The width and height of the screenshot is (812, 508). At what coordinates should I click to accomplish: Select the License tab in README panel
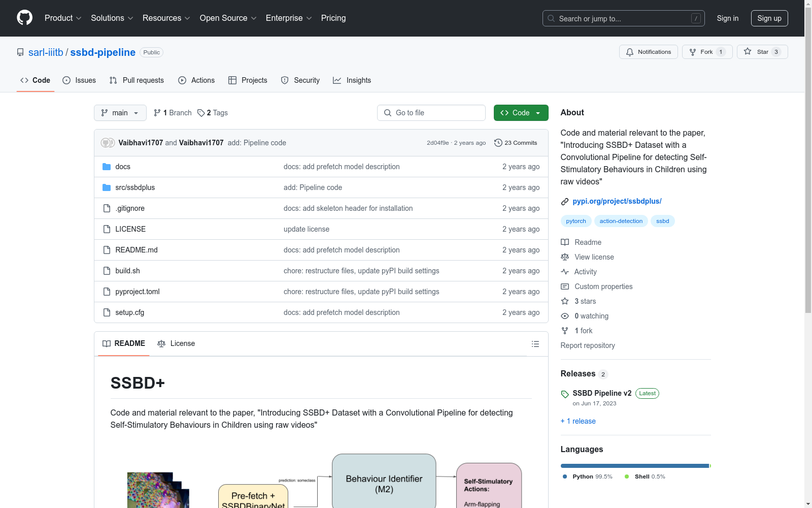click(x=176, y=343)
